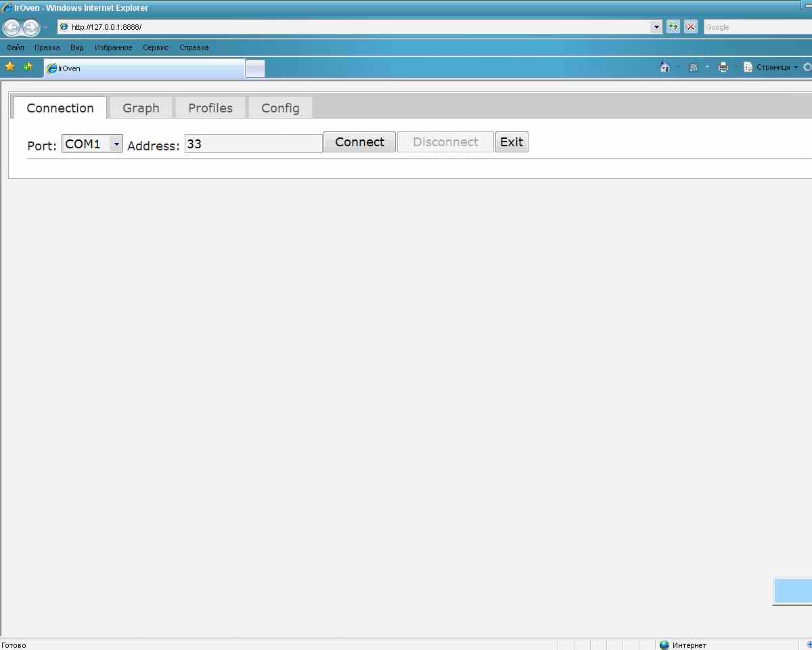This screenshot has height=650, width=812.
Task: Open the Favorites Center star icon
Action: pyautogui.click(x=9, y=67)
